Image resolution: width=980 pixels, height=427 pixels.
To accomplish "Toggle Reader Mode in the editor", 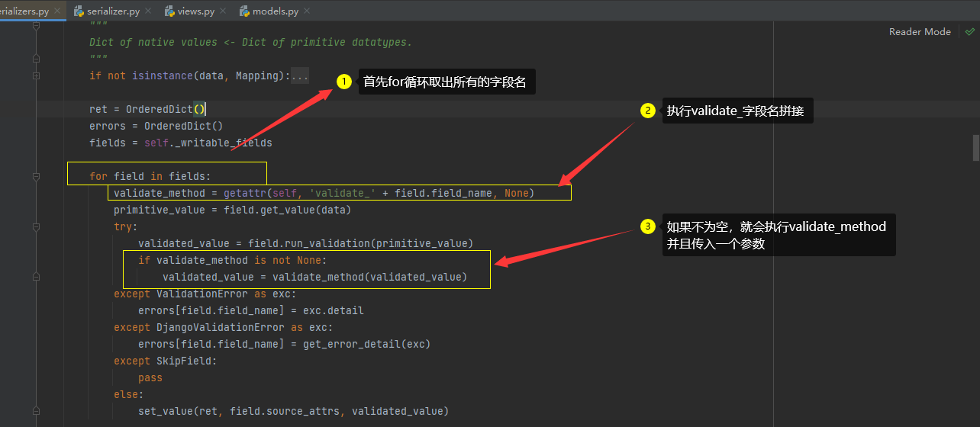I will click(x=920, y=31).
